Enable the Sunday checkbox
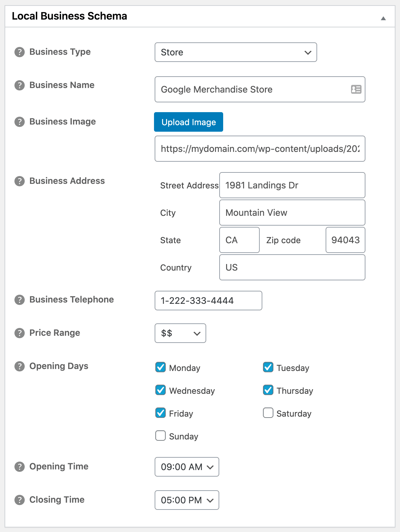This screenshot has height=532, width=400. point(161,436)
